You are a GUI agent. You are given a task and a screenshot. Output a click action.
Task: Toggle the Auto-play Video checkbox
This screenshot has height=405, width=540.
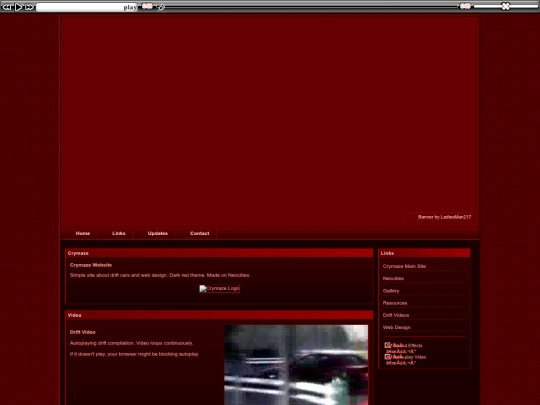click(x=388, y=357)
